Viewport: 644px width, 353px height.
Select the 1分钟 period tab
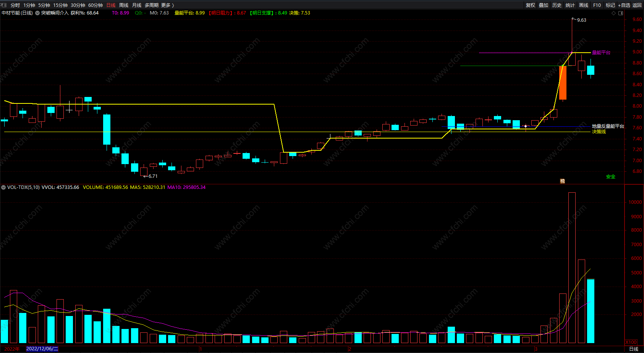point(29,5)
